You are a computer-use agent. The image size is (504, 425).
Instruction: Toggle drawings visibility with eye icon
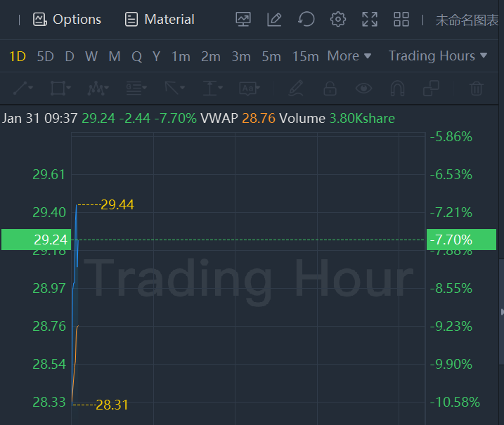(x=363, y=89)
